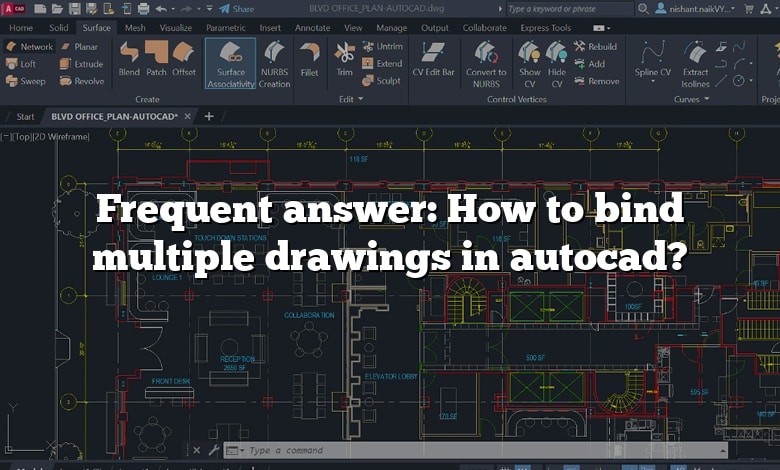Select the Revolve tool
The image size is (780, 470).
point(82,81)
